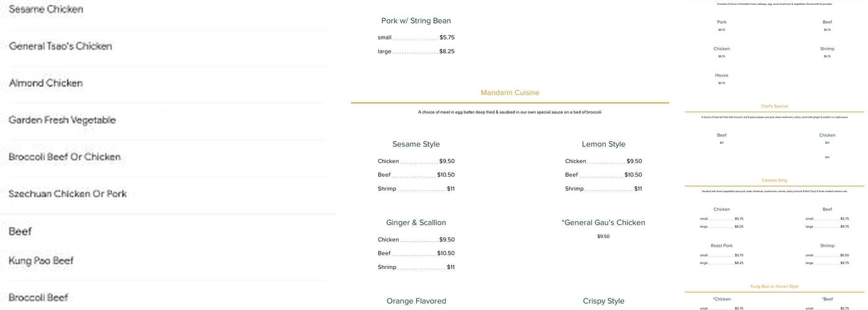This screenshot has height=310, width=868.
Task: Select the Kung Pao Beef item
Action: click(41, 260)
